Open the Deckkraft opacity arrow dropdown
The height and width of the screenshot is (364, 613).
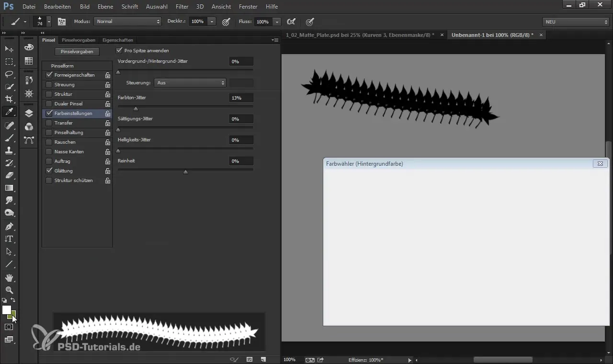pos(211,22)
